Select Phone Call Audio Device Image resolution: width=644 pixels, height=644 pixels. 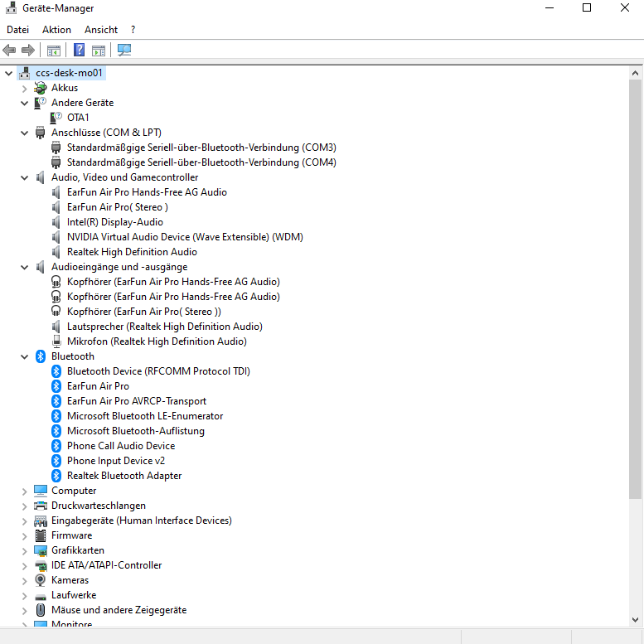point(121,446)
